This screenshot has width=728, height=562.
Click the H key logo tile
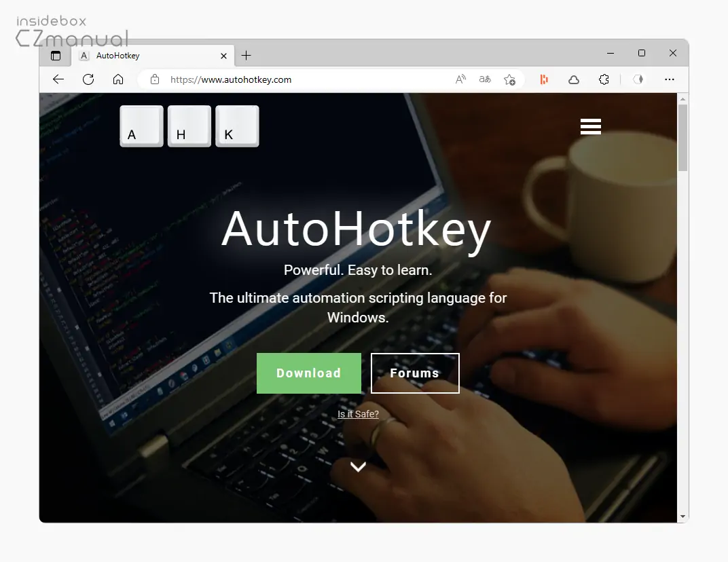tap(189, 126)
